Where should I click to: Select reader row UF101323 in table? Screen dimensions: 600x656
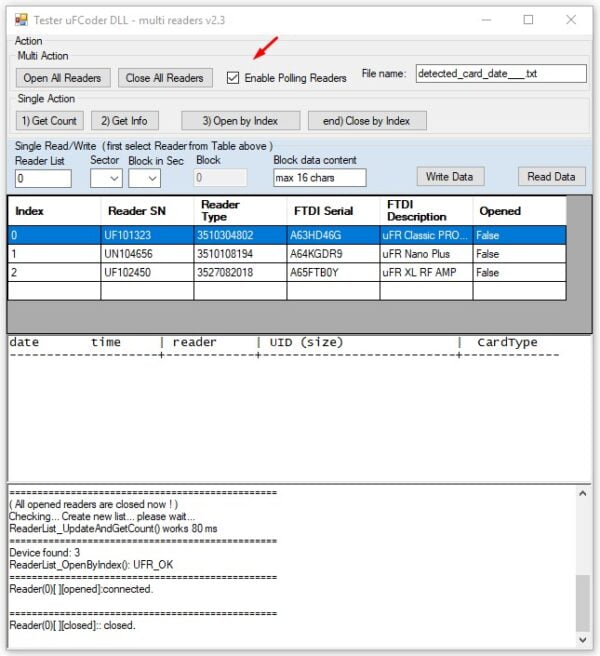point(136,235)
